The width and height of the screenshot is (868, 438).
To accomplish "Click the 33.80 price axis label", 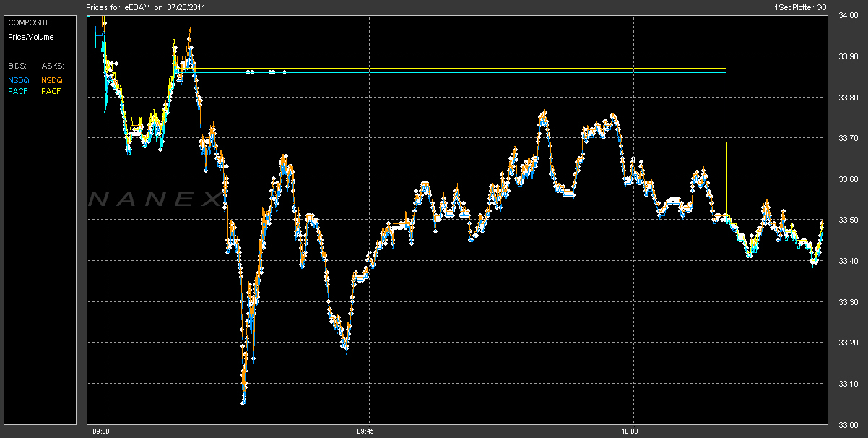I will point(849,98).
